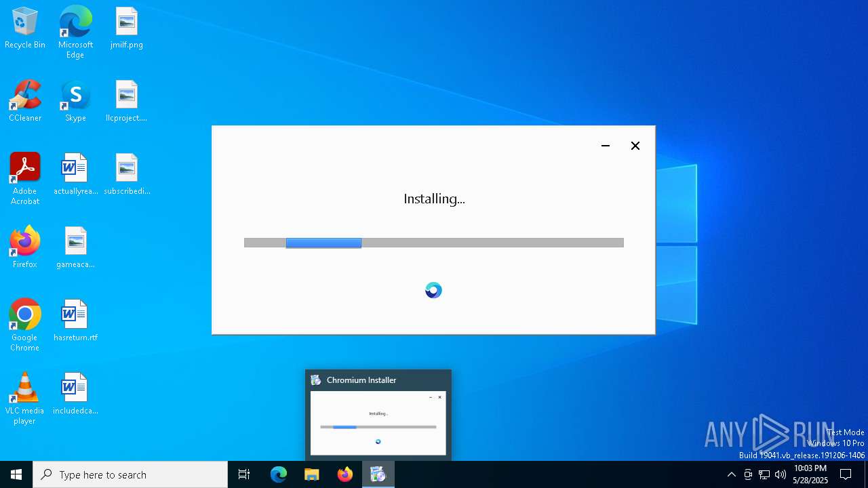
Task: Select the Google Chrome desktop shortcut
Action: (25, 325)
